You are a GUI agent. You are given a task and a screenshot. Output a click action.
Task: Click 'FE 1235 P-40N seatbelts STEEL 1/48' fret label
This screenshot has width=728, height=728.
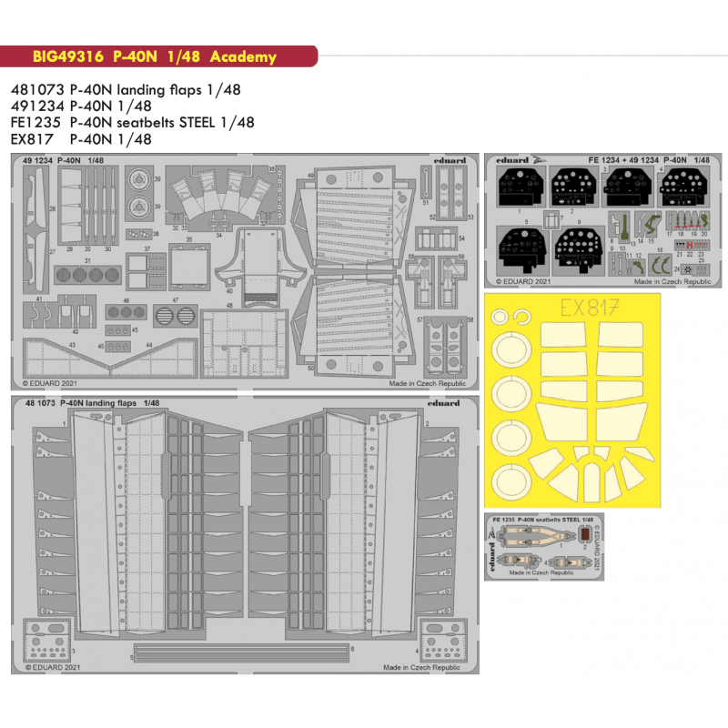(542, 520)
